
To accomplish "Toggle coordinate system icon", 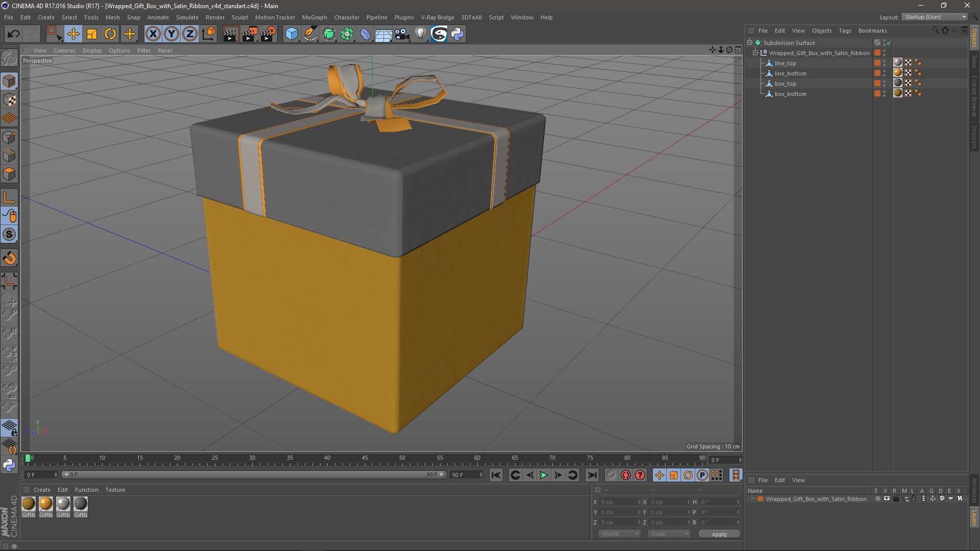I will [209, 34].
